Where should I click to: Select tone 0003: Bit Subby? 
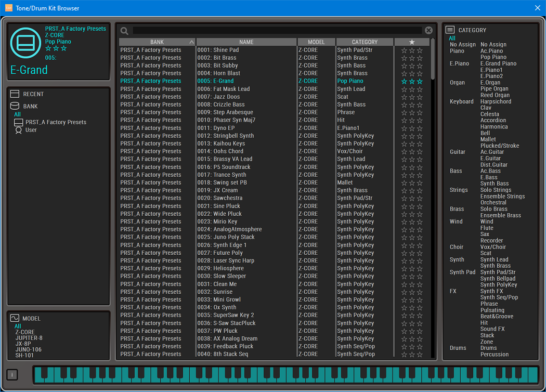pos(218,66)
